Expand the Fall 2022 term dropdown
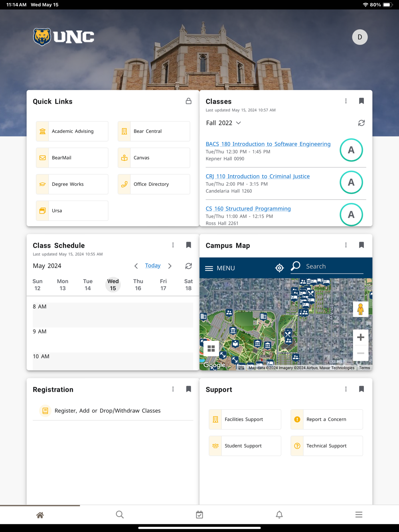 (x=223, y=123)
